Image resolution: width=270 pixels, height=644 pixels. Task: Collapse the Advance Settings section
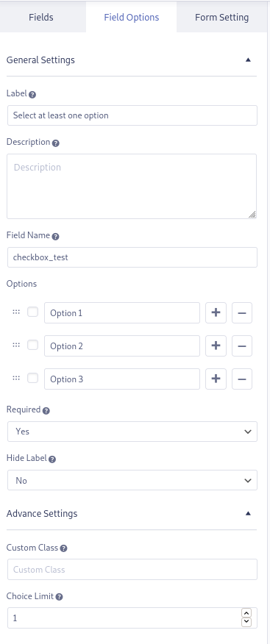point(248,513)
